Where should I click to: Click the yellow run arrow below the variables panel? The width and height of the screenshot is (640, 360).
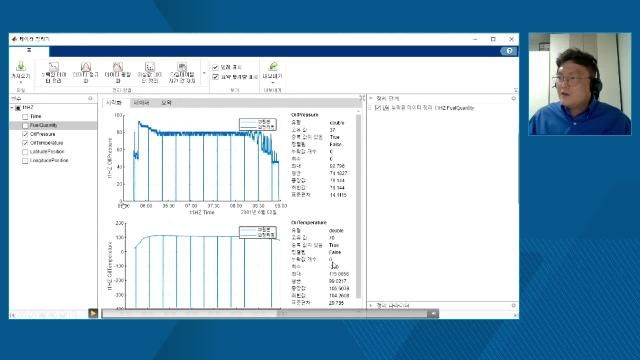coord(93,313)
